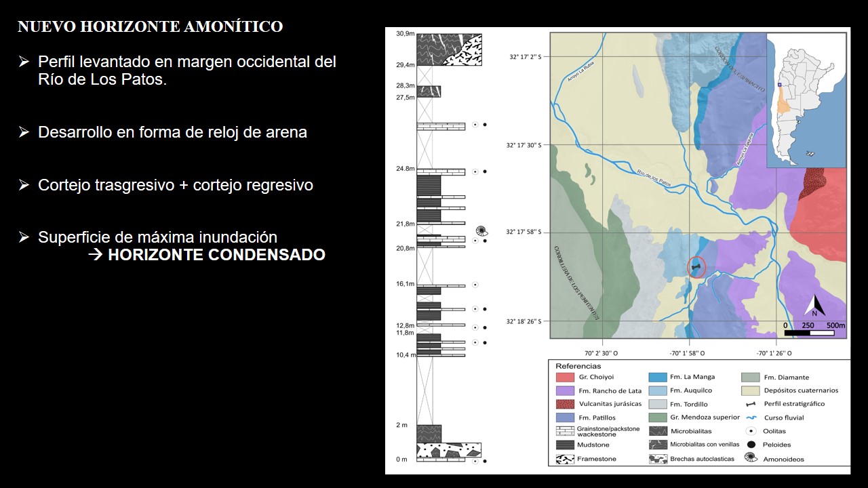Select the Brechas autoclasticas pattern in the legend
Viewport: 868px width, 488px height.
tap(658, 459)
